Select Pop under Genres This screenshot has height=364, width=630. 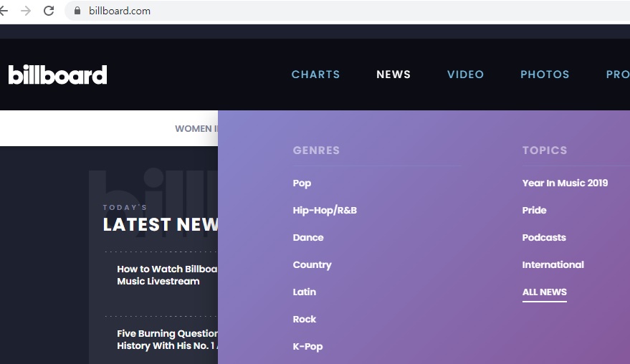tap(302, 183)
